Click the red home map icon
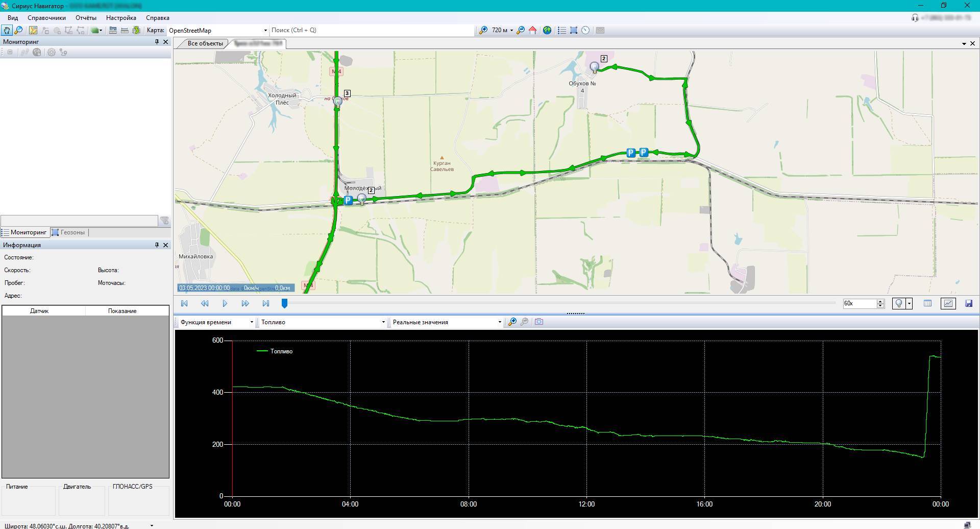The width and height of the screenshot is (980, 529). (532, 30)
